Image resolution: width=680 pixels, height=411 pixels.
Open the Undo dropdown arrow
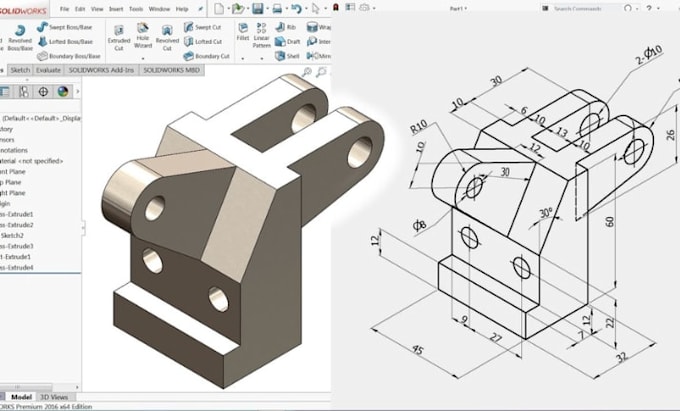point(305,9)
